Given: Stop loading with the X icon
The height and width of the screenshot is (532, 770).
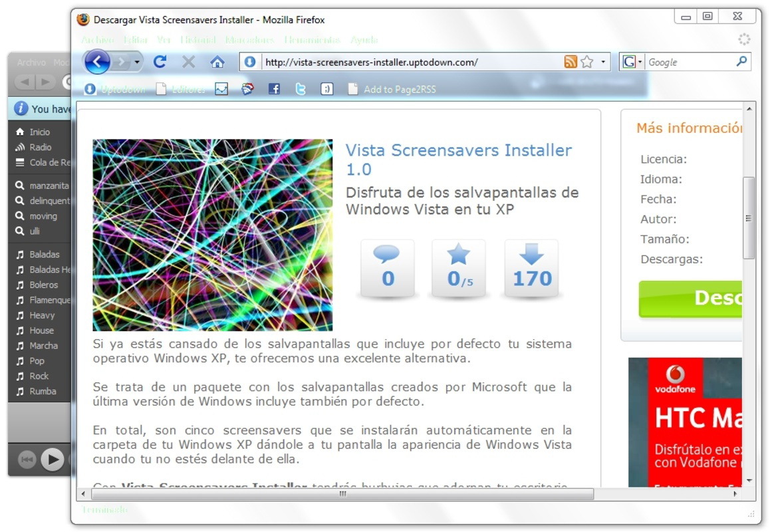Looking at the screenshot, I should click(x=189, y=62).
